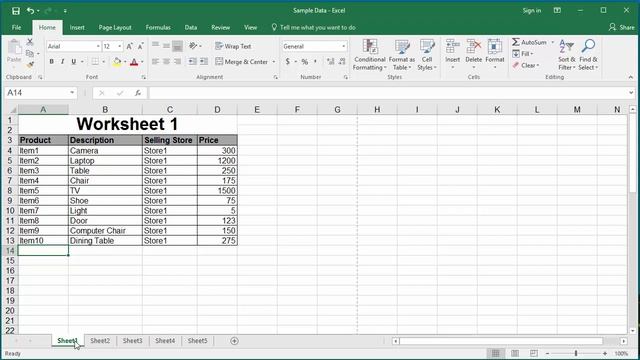
Task: Open the Insert Function dialog (fx)
Action: coord(138,93)
